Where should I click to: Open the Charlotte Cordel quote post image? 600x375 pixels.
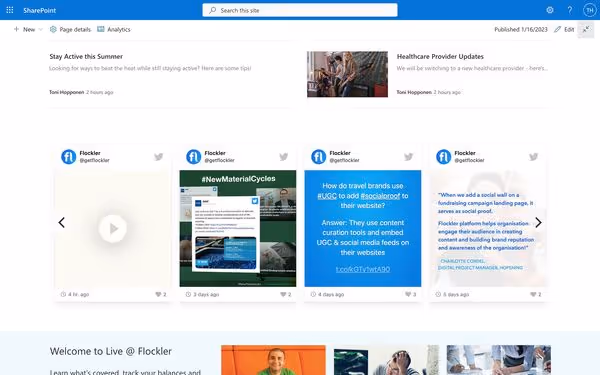pyautogui.click(x=488, y=228)
